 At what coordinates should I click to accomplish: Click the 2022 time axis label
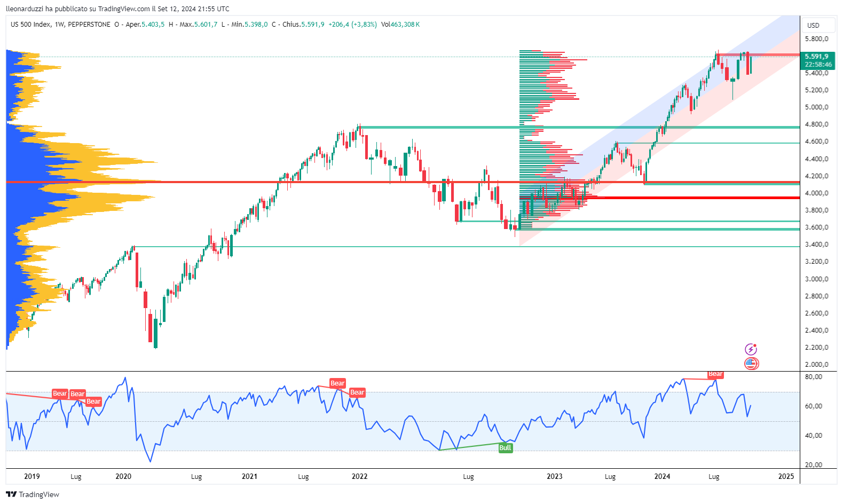pyautogui.click(x=359, y=476)
